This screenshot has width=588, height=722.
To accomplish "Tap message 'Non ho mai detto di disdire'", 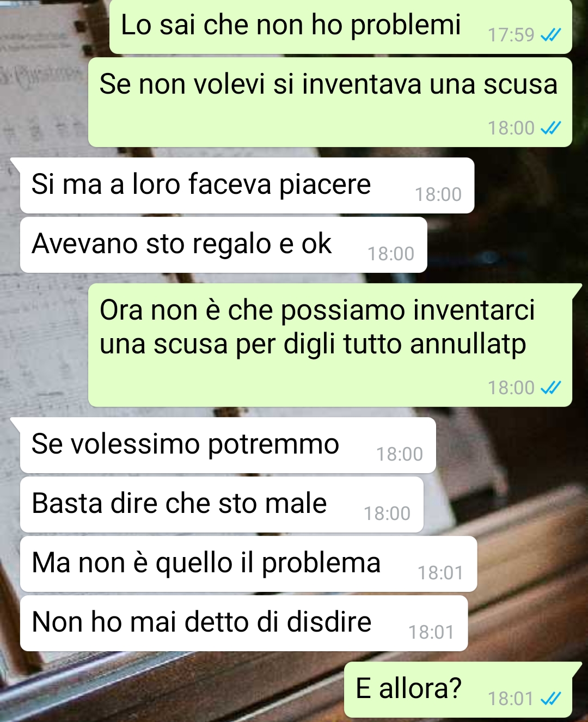I will click(x=244, y=623).
